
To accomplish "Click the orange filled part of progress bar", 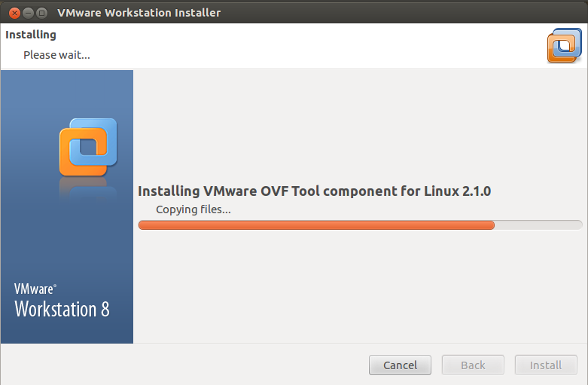I will click(x=316, y=225).
